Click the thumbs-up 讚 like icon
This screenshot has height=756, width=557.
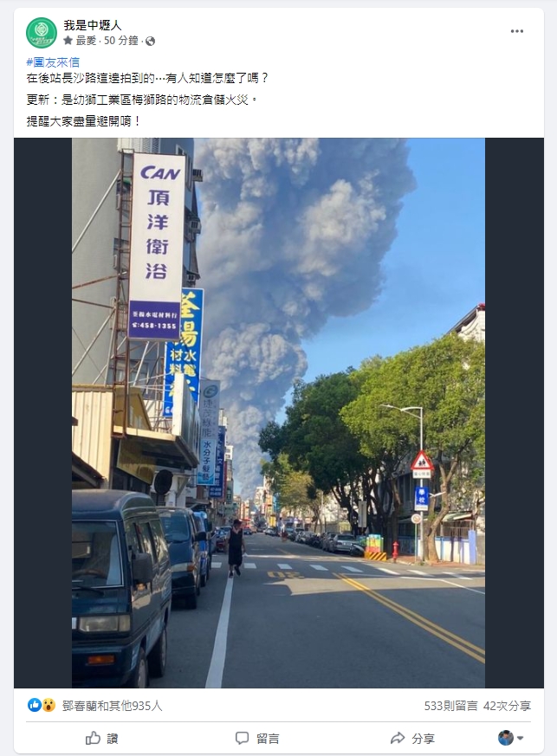(93, 738)
